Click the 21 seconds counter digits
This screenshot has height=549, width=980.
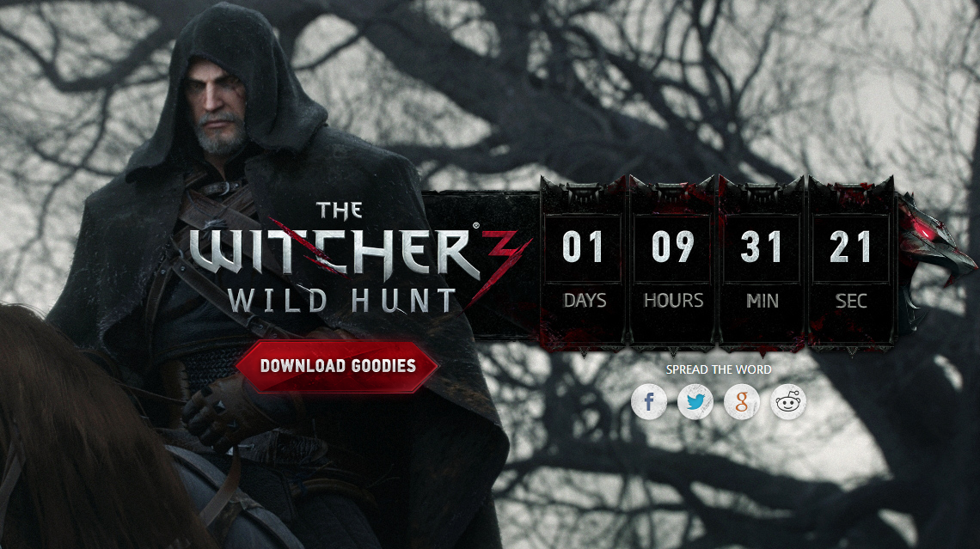pos(851,247)
